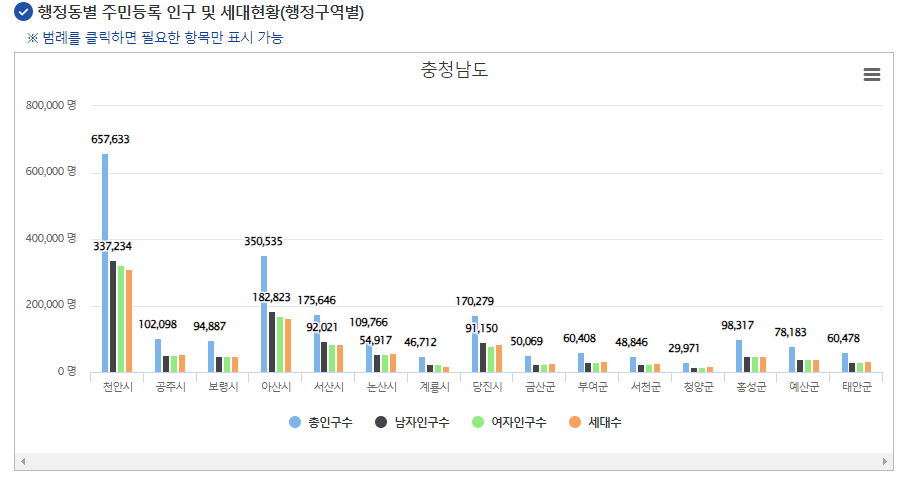The height and width of the screenshot is (481, 909).
Task: Click the blue 총인구수 legend circle
Action: pos(295,422)
